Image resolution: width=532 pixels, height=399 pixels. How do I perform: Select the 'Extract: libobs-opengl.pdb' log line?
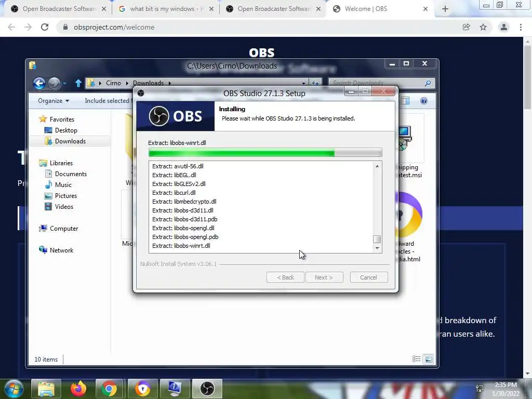pos(185,237)
